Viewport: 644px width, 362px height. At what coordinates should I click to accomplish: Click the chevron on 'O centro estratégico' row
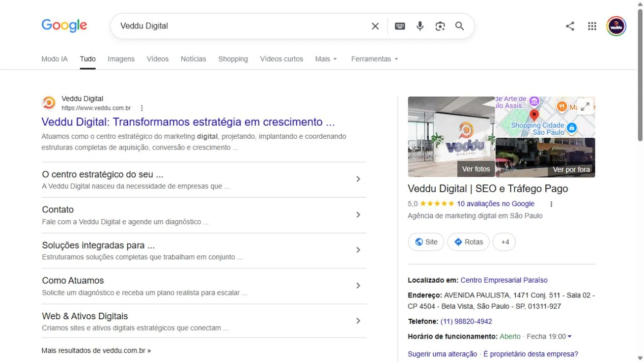tap(358, 179)
